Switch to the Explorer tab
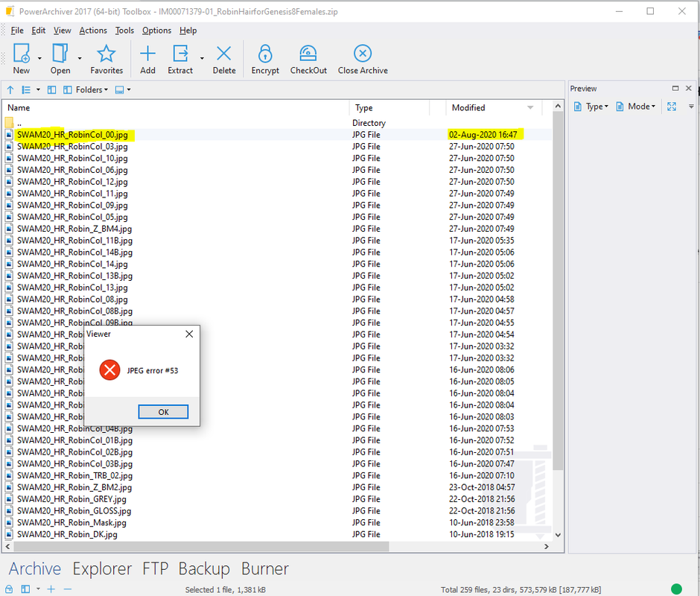The width and height of the screenshot is (700, 596). pos(102,568)
